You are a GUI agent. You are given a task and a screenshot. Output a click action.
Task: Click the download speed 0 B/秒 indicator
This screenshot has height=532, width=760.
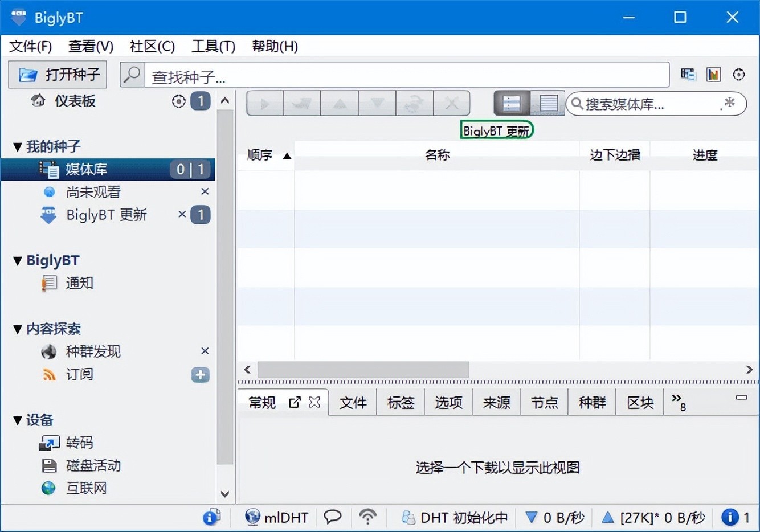554,517
